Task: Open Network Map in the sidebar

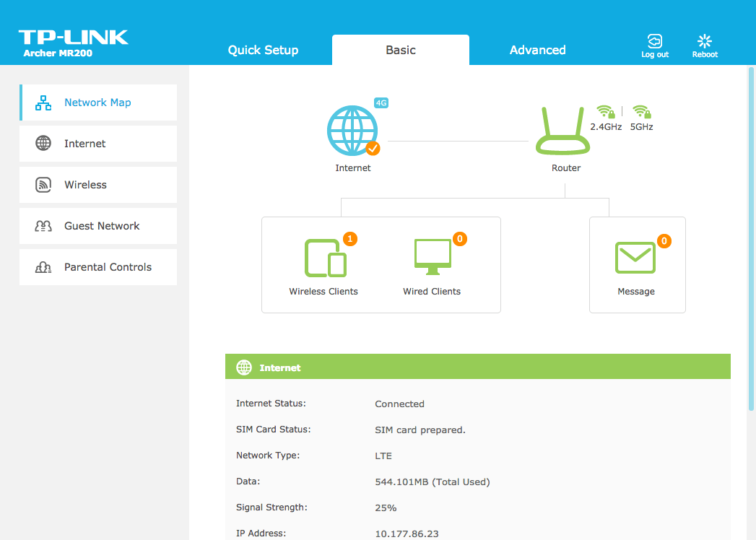Action: [98, 103]
